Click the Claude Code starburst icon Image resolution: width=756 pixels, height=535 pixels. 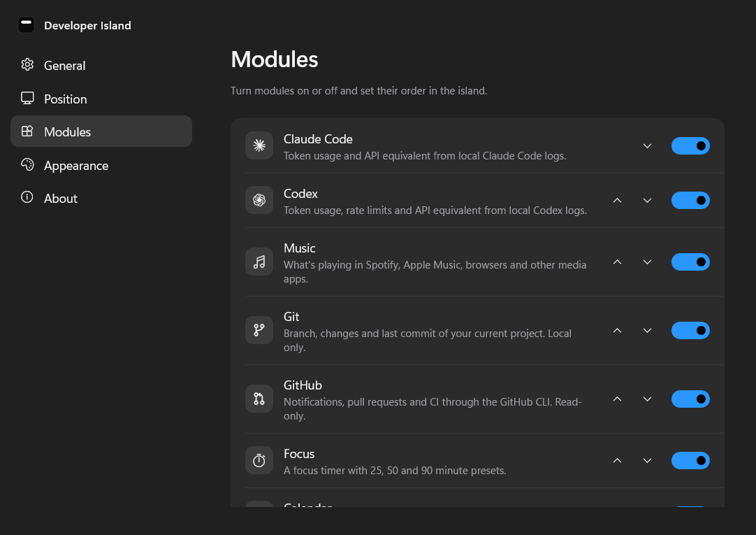point(259,145)
